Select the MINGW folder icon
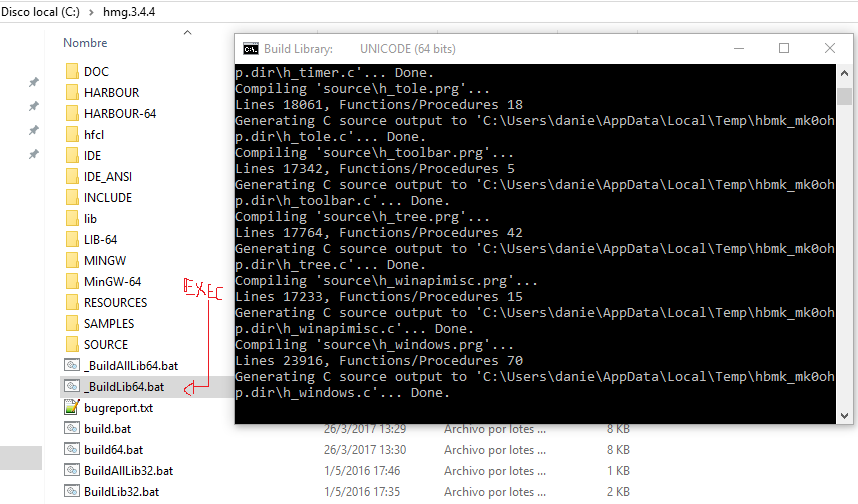 [x=72, y=260]
